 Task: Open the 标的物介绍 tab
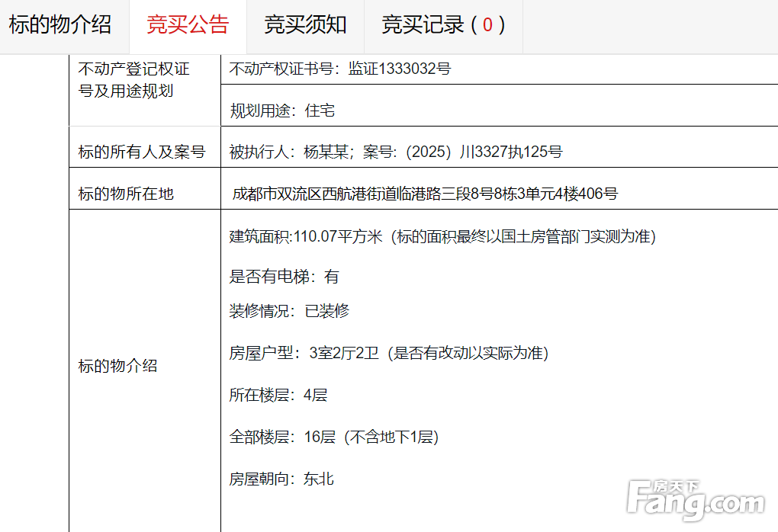[60, 25]
